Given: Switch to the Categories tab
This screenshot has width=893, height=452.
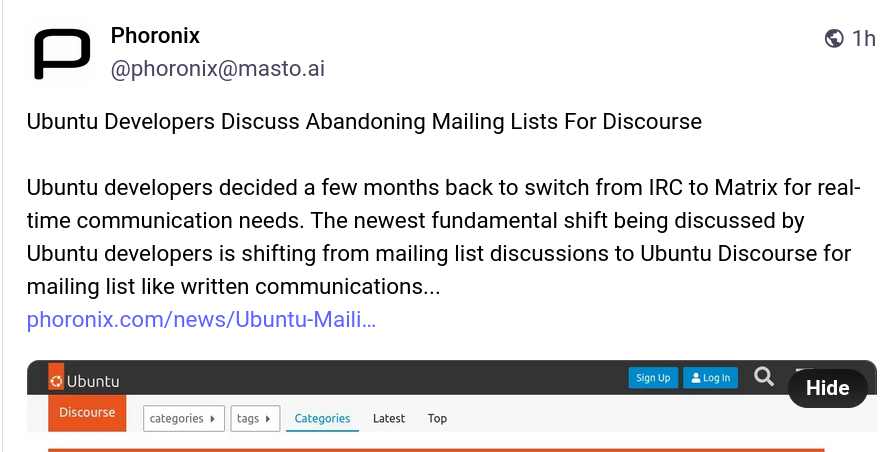Looking at the screenshot, I should tap(322, 418).
